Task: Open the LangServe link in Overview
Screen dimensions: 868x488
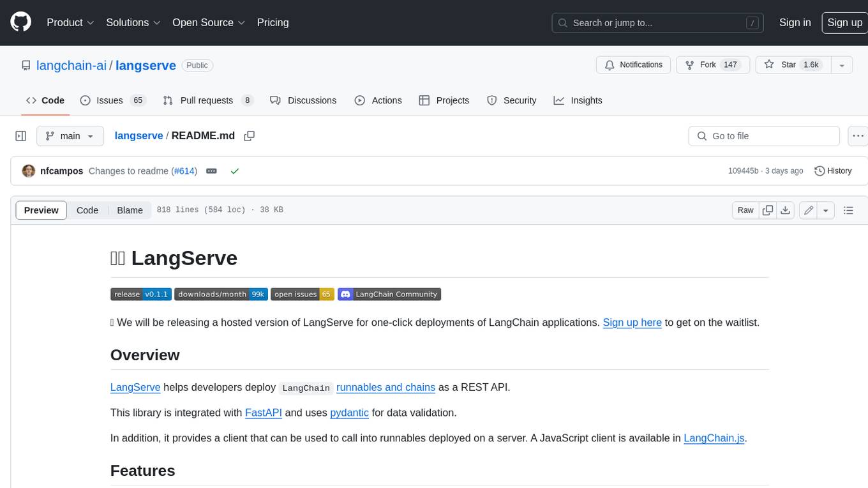Action: tap(135, 387)
